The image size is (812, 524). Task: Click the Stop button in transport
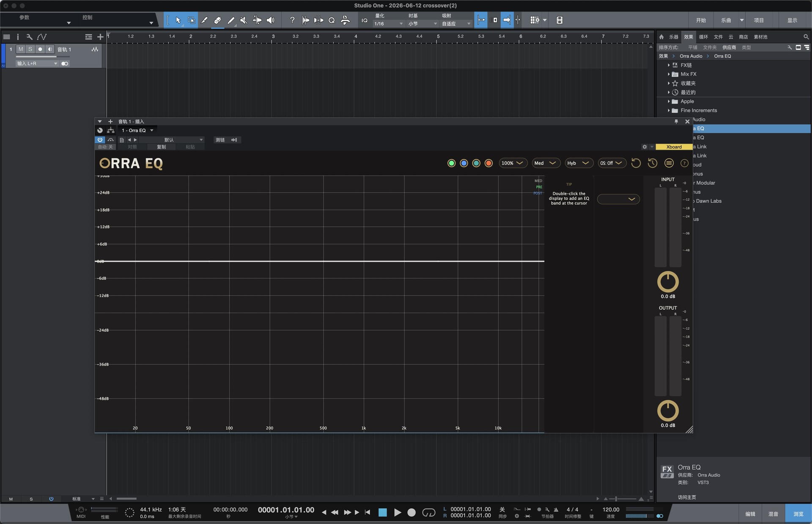(382, 513)
